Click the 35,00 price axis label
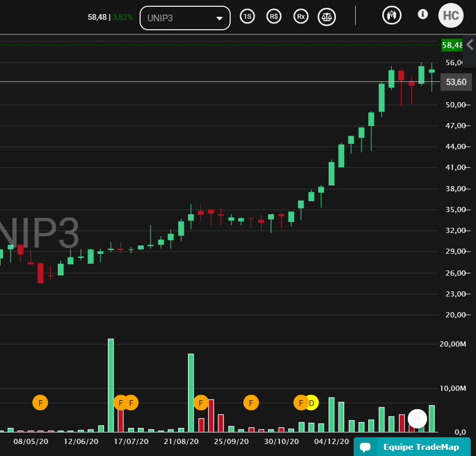 (x=455, y=209)
